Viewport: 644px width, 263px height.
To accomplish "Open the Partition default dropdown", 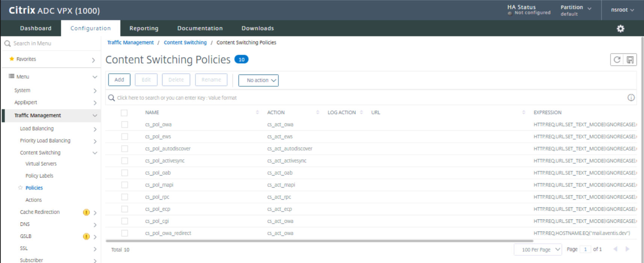I will (x=576, y=10).
